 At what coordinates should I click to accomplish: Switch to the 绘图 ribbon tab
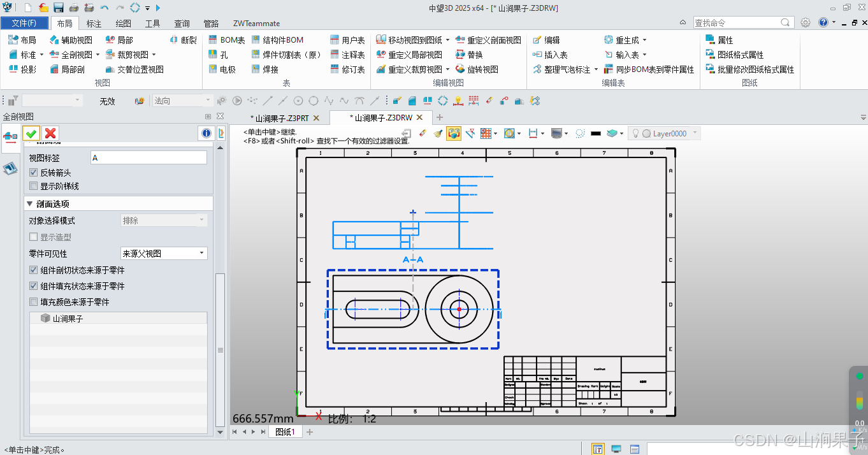pyautogui.click(x=124, y=24)
